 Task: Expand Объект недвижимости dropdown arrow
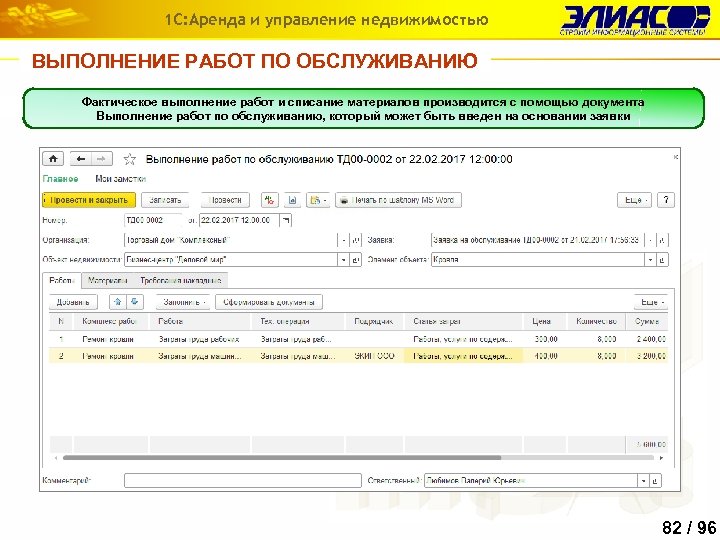click(344, 260)
